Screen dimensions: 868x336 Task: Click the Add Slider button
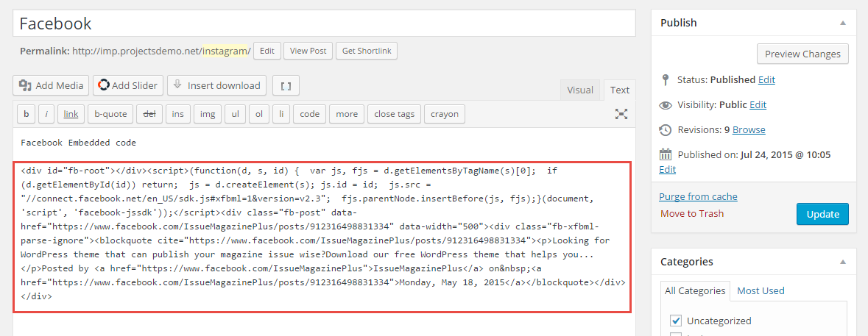[x=128, y=85]
